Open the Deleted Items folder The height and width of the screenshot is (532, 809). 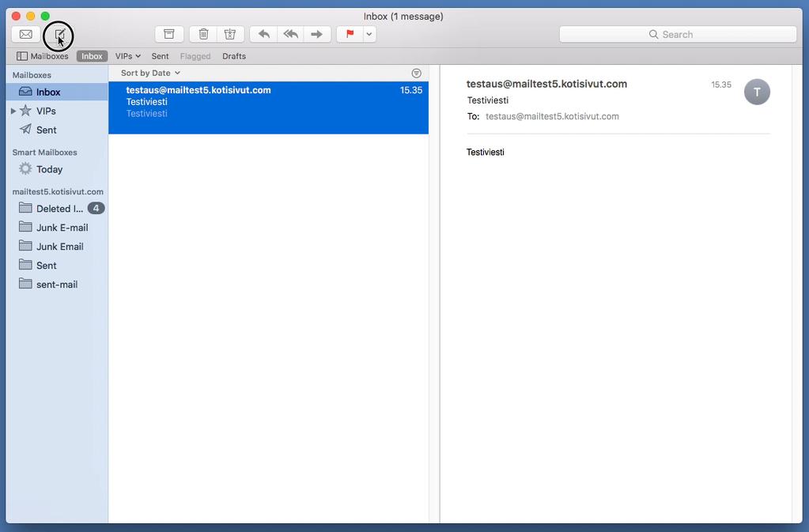57,209
